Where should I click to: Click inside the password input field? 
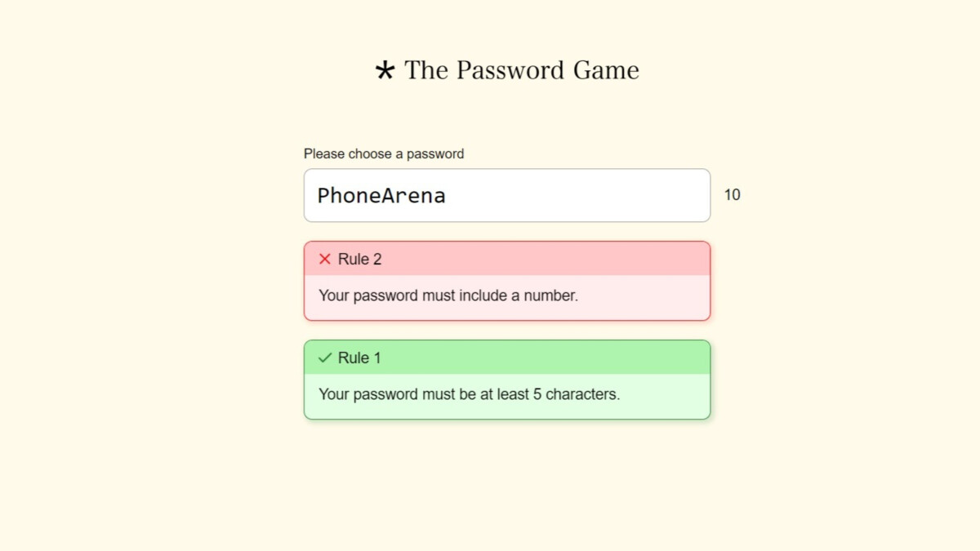click(x=506, y=195)
